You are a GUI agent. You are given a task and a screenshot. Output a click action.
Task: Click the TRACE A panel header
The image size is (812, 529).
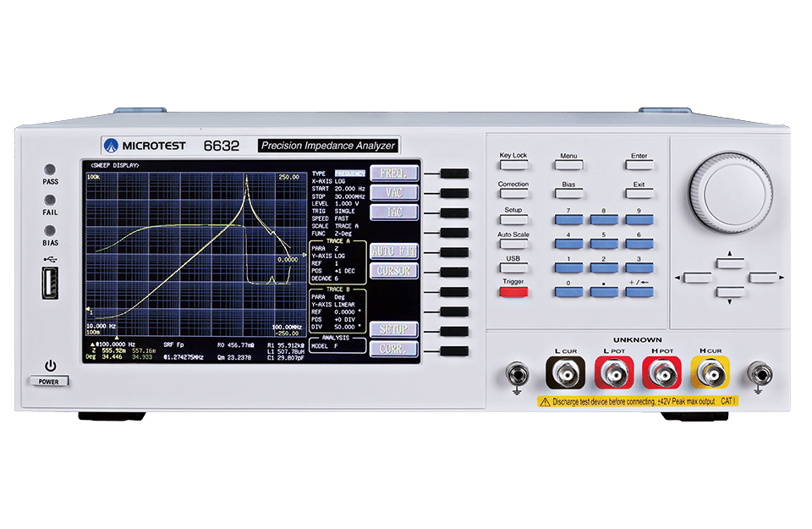click(337, 241)
